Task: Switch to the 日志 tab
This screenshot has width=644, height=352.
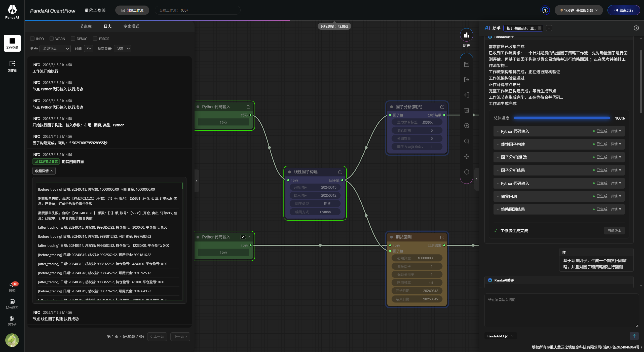Action: 107,26
